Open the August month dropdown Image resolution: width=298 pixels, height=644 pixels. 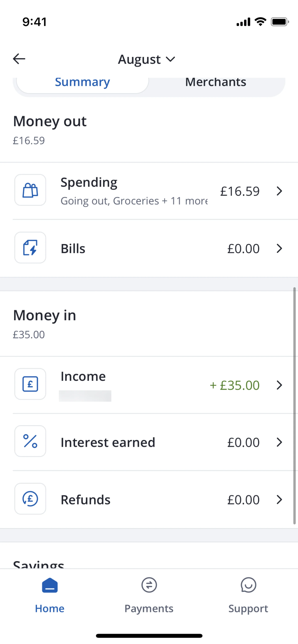pos(147,59)
